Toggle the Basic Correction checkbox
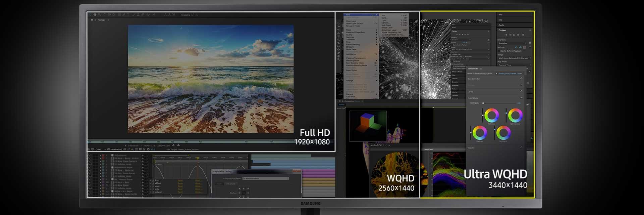Screen dimensions: 644x215 [521, 79]
